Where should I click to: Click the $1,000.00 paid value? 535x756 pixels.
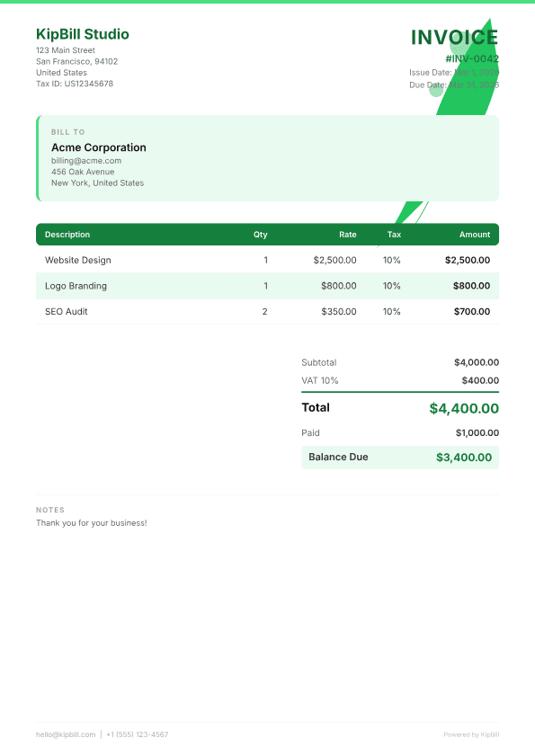tap(477, 433)
